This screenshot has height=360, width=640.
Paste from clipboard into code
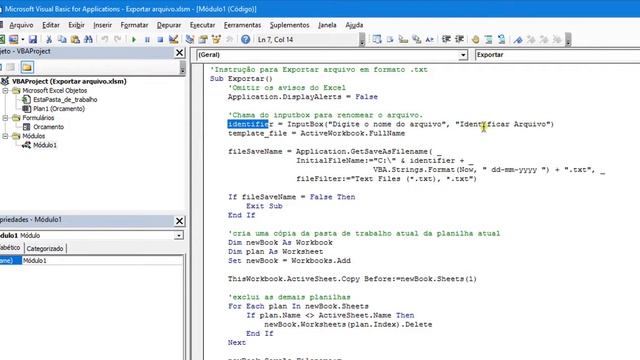click(75, 40)
